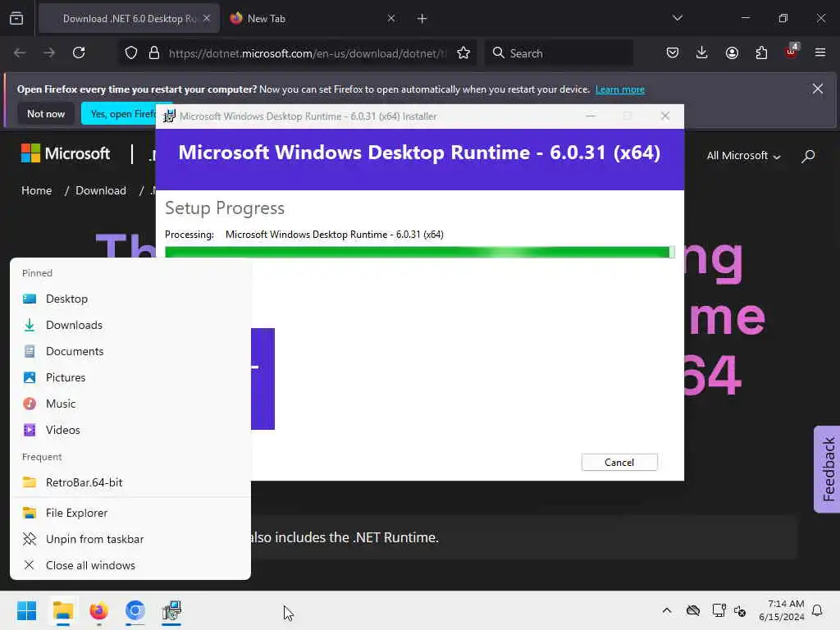Show hidden system tray icons
The width and height of the screenshot is (840, 630).
click(666, 610)
